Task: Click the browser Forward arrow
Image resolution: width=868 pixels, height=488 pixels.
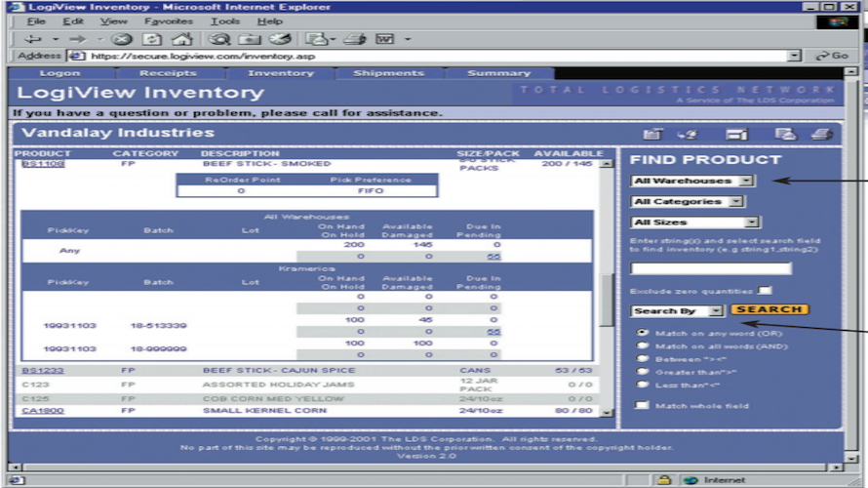Action: tap(77, 39)
